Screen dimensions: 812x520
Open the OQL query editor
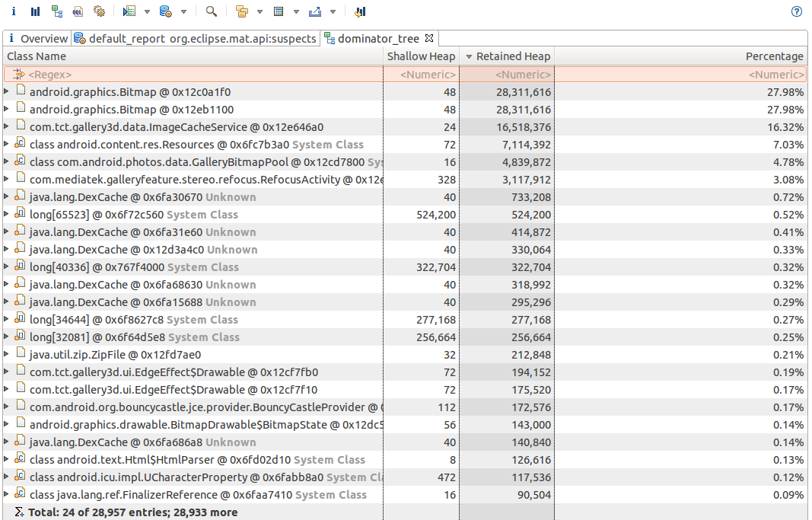click(78, 11)
